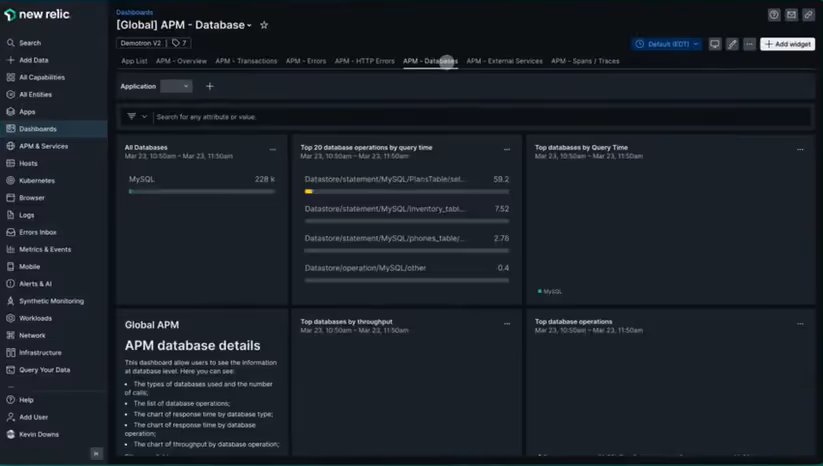Open Top 20 database operations widget menu

[507, 149]
